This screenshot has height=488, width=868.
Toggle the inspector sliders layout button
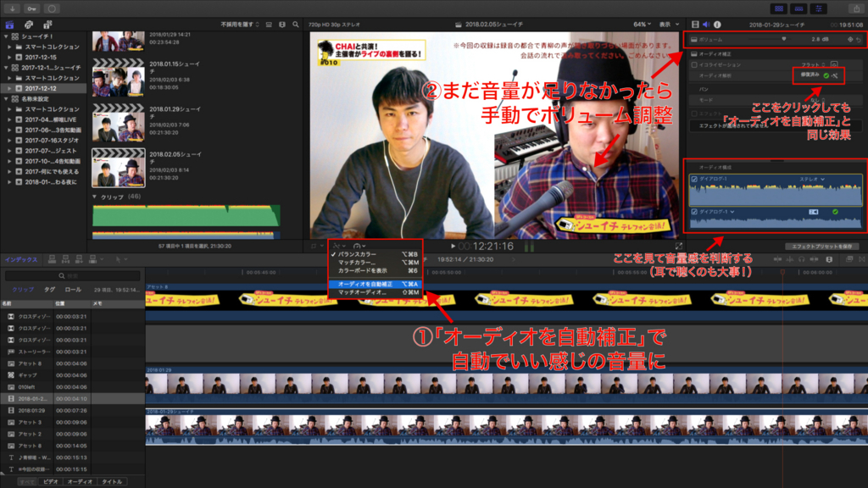pyautogui.click(x=819, y=8)
